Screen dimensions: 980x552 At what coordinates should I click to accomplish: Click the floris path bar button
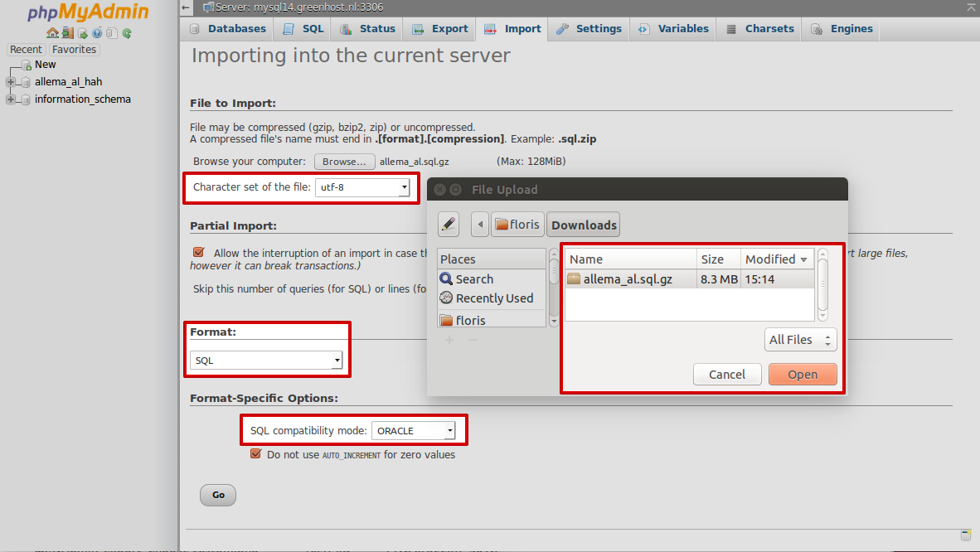point(517,225)
